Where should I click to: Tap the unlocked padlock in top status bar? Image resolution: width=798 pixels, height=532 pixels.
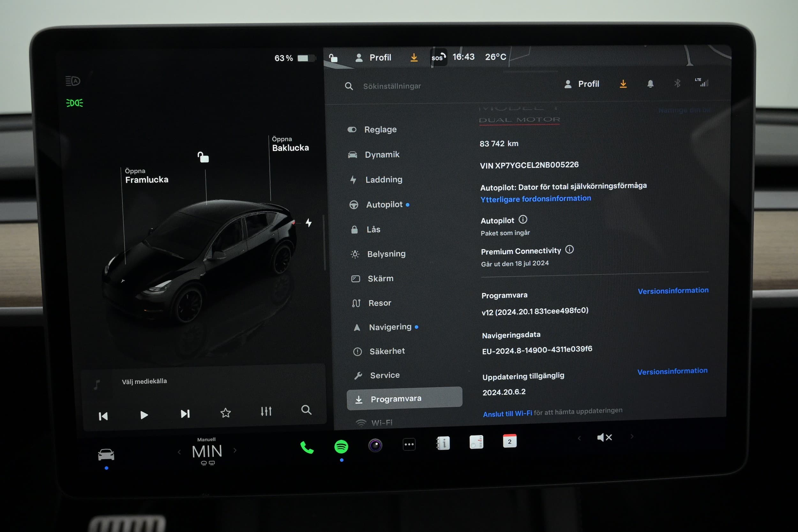[333, 58]
